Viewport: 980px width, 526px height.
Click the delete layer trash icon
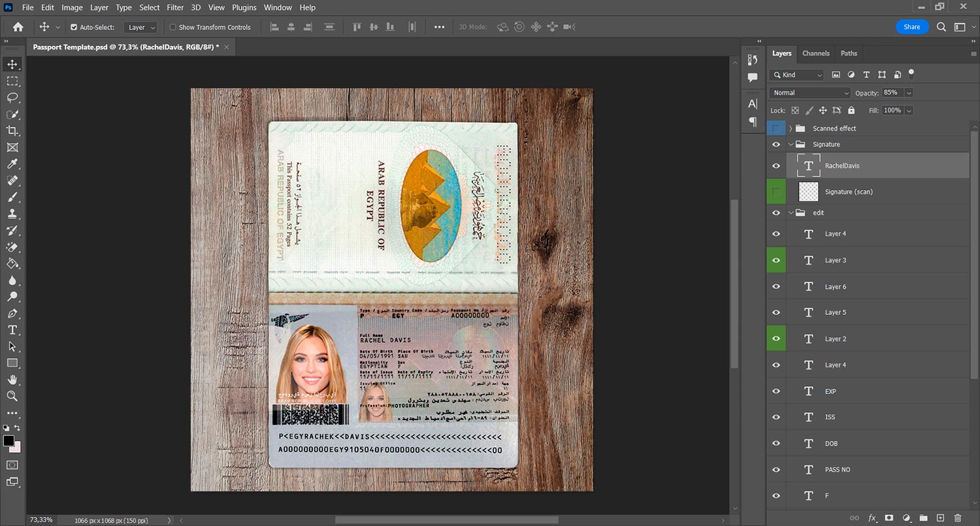(958, 518)
